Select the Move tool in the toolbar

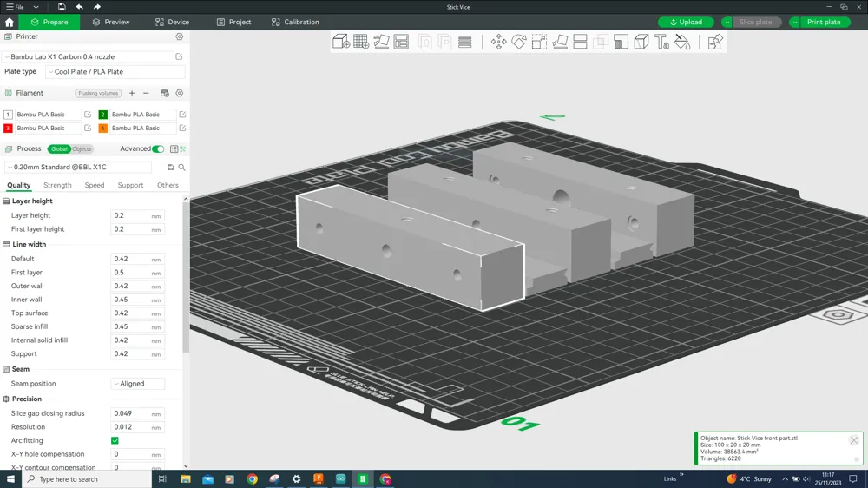point(498,42)
